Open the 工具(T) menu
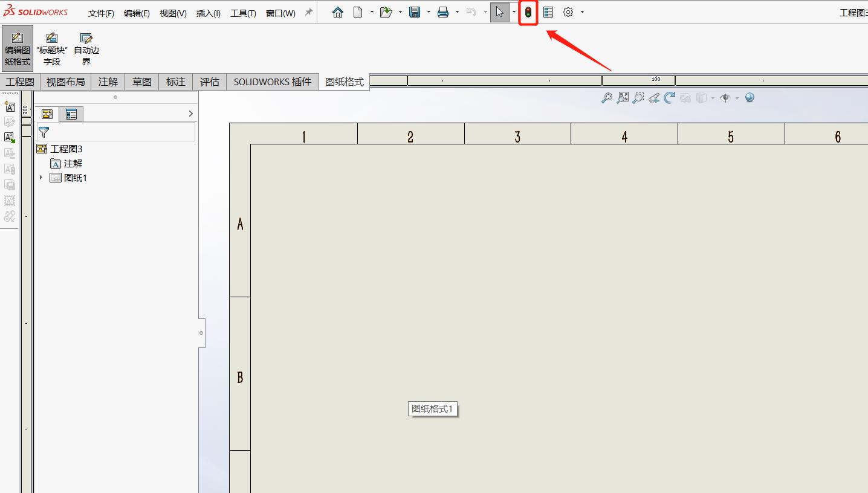The width and height of the screenshot is (868, 493). point(243,13)
